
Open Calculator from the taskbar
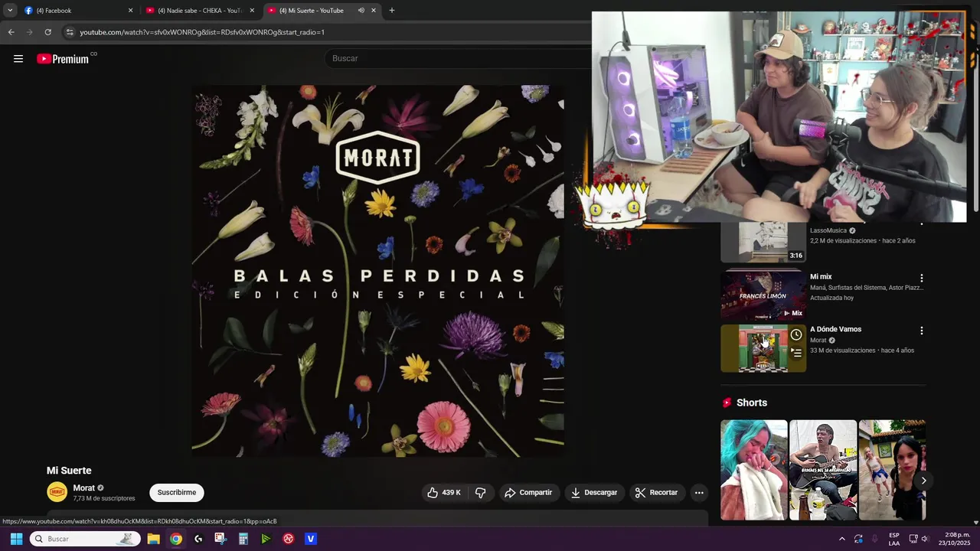(x=243, y=539)
